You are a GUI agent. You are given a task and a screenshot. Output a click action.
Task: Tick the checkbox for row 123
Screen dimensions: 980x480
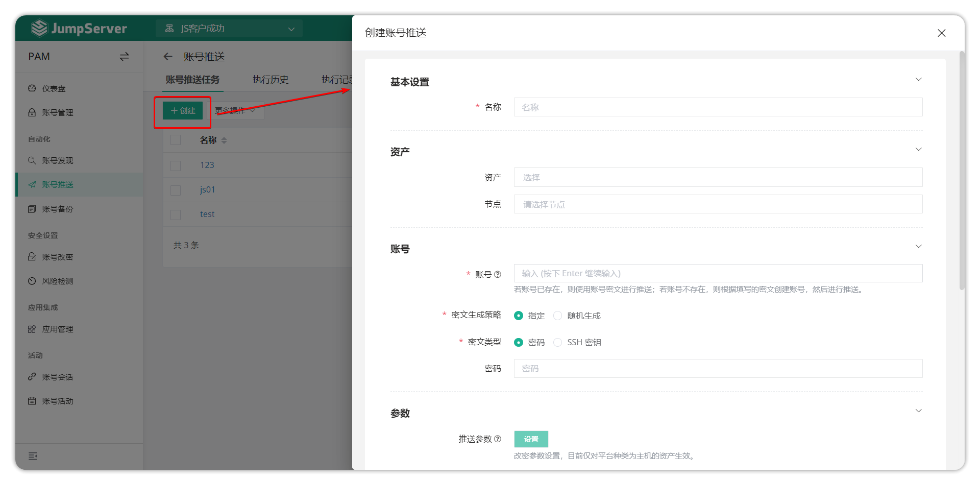click(x=176, y=165)
